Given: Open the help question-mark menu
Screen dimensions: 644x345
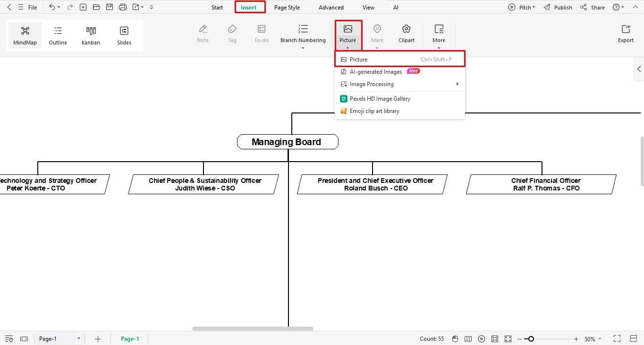Looking at the screenshot, I should tap(616, 7).
